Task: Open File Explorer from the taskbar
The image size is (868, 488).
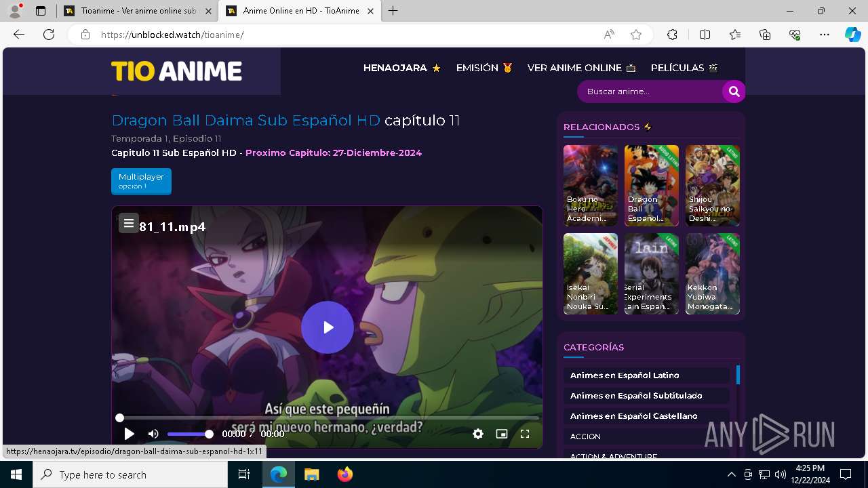Action: tap(311, 474)
